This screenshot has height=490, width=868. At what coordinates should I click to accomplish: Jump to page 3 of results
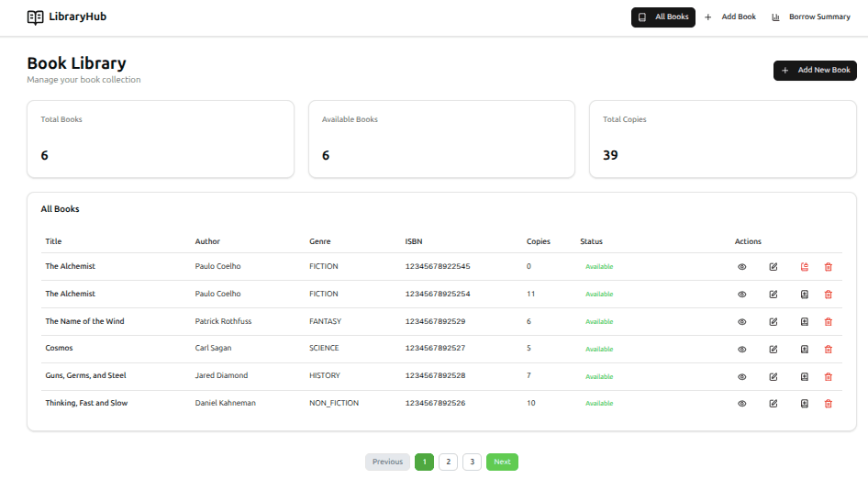click(x=472, y=462)
